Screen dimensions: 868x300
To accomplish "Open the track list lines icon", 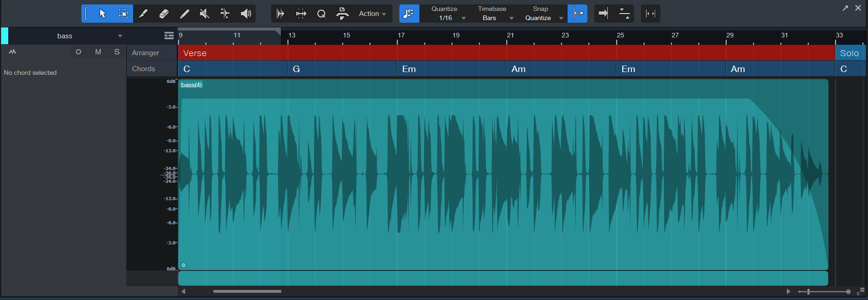I will (x=169, y=36).
